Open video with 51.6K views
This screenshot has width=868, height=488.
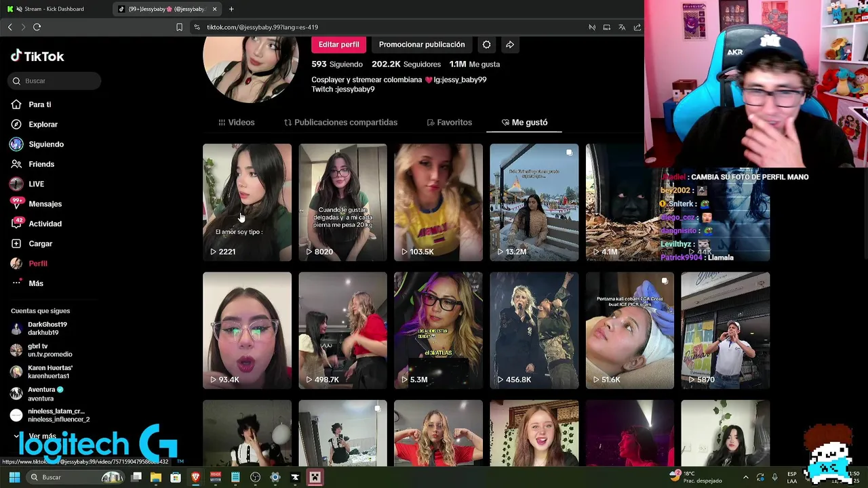[x=629, y=331]
